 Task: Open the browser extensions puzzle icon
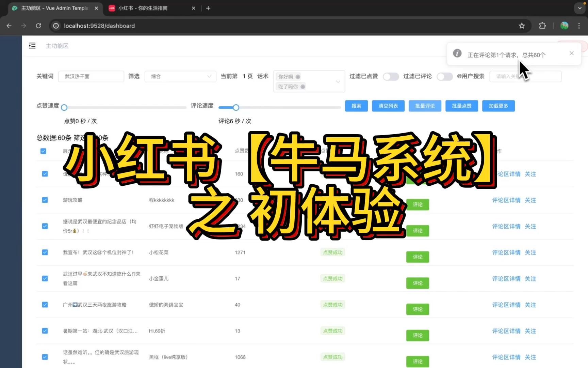click(x=542, y=26)
